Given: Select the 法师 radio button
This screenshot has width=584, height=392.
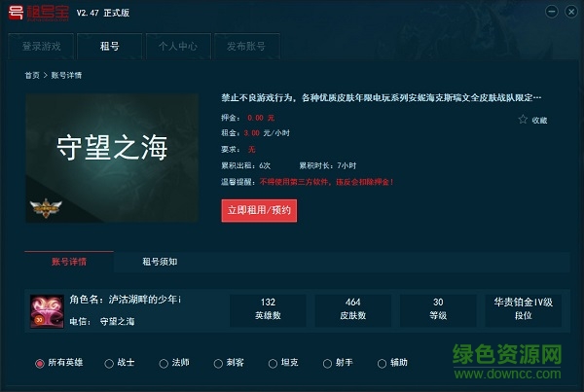Looking at the screenshot, I should pyautogui.click(x=164, y=364).
